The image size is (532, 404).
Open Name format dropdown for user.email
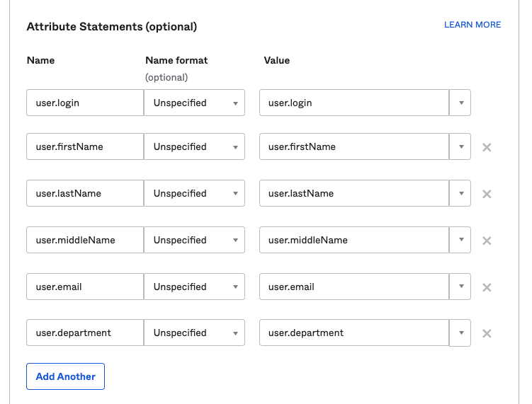pos(194,287)
